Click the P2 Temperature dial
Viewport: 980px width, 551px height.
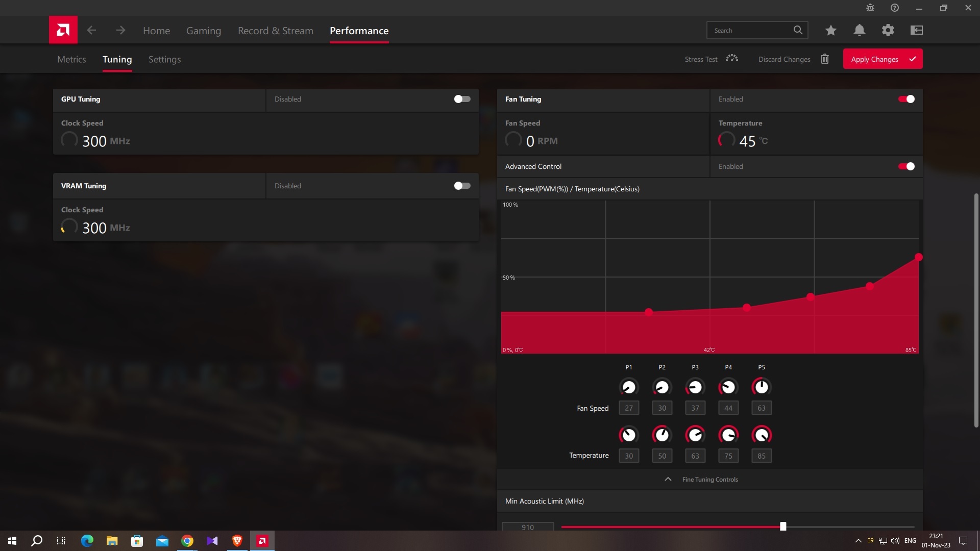pyautogui.click(x=662, y=435)
